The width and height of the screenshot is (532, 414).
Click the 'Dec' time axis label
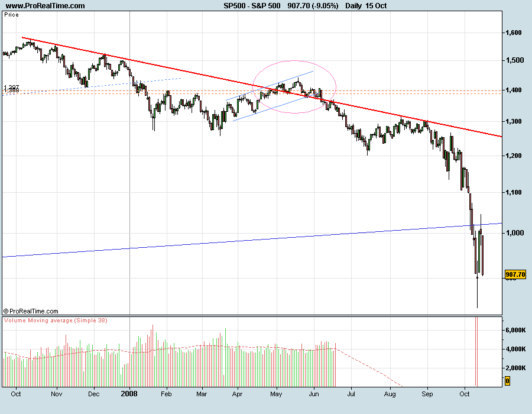(x=93, y=394)
